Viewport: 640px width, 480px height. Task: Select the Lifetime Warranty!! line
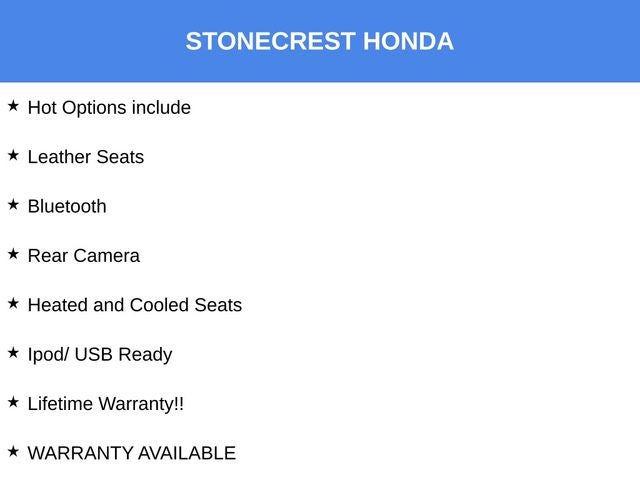pyautogui.click(x=106, y=404)
